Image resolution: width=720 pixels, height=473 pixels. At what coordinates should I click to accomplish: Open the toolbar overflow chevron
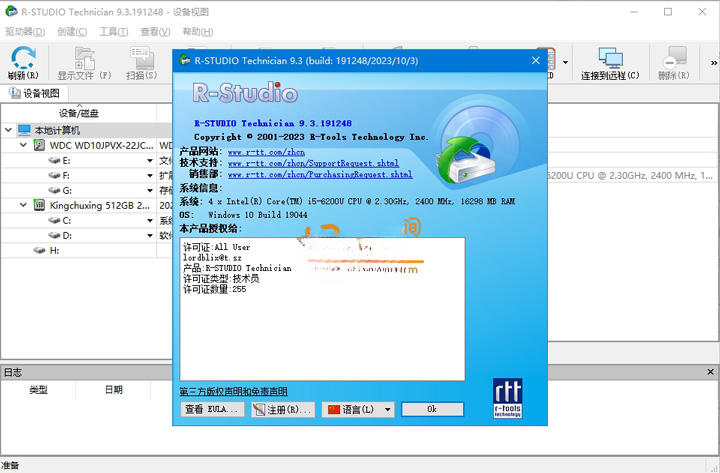pos(714,63)
